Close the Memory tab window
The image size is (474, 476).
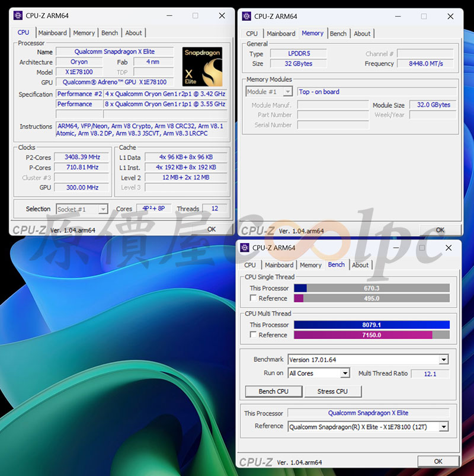[450, 17]
